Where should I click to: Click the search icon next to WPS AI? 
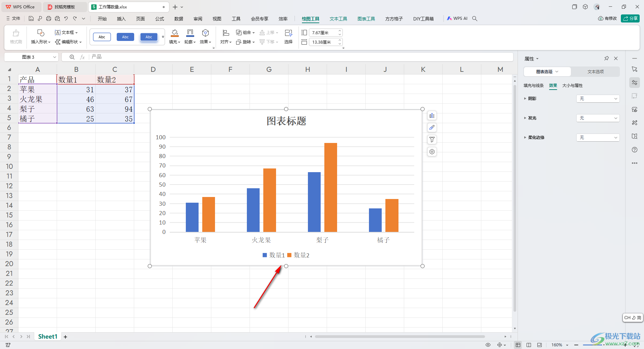[475, 19]
